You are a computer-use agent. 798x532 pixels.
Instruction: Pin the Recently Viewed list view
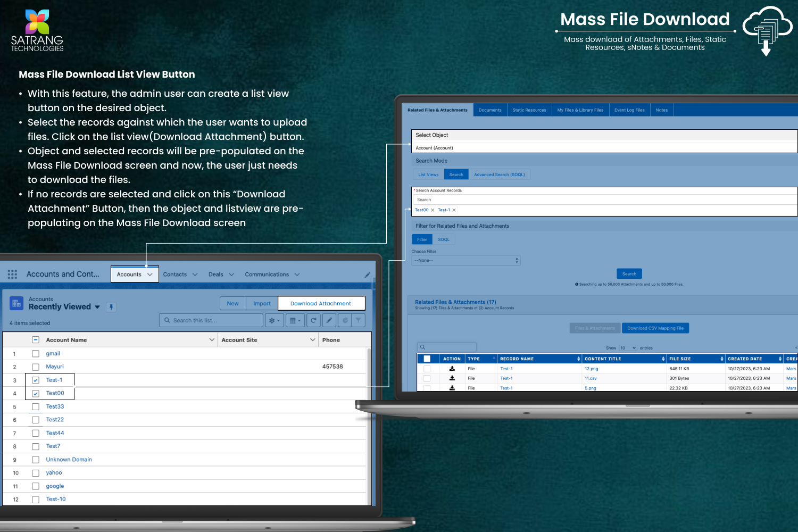tap(111, 307)
